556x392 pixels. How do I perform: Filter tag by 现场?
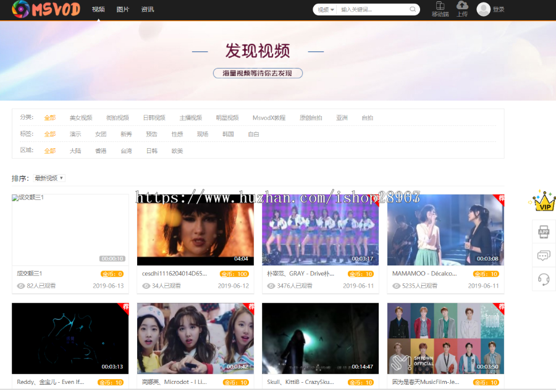pos(203,134)
